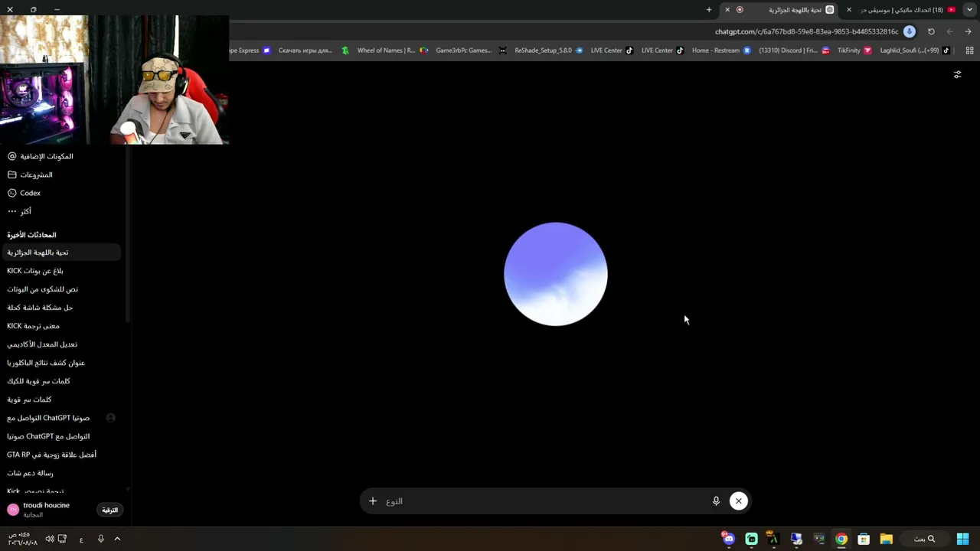Click the Chrome taskbar icon
The image size is (980, 551).
(x=841, y=539)
